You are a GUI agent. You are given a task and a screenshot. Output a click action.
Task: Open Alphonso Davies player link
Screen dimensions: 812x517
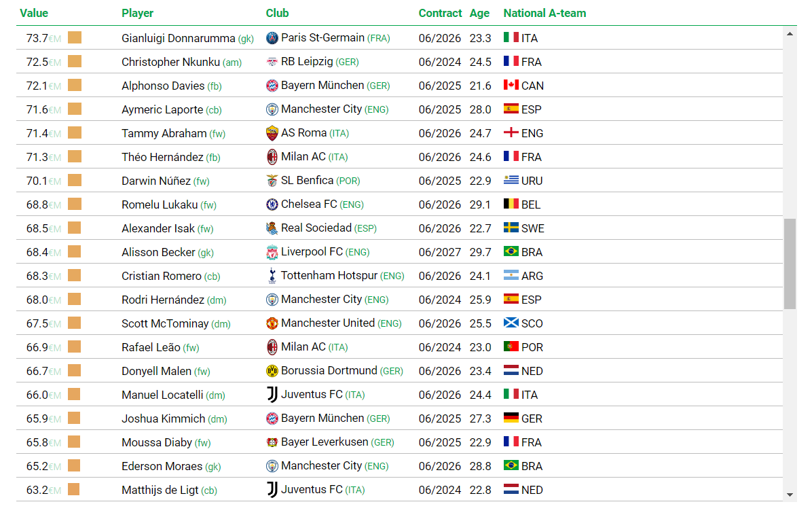pos(163,86)
